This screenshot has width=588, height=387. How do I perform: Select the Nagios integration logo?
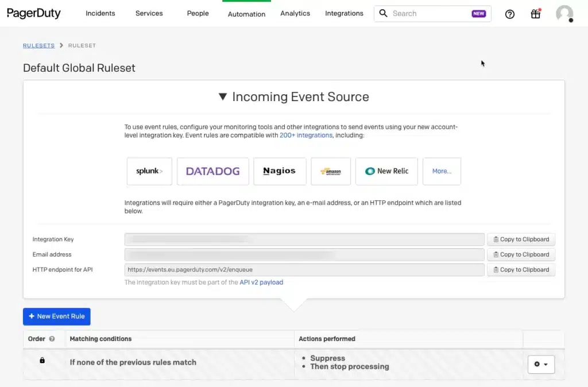pyautogui.click(x=280, y=171)
